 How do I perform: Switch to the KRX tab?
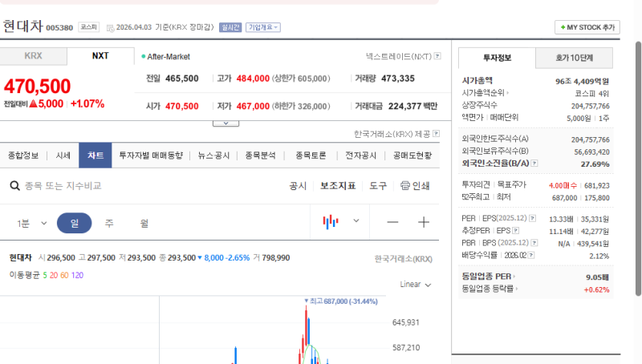point(33,56)
